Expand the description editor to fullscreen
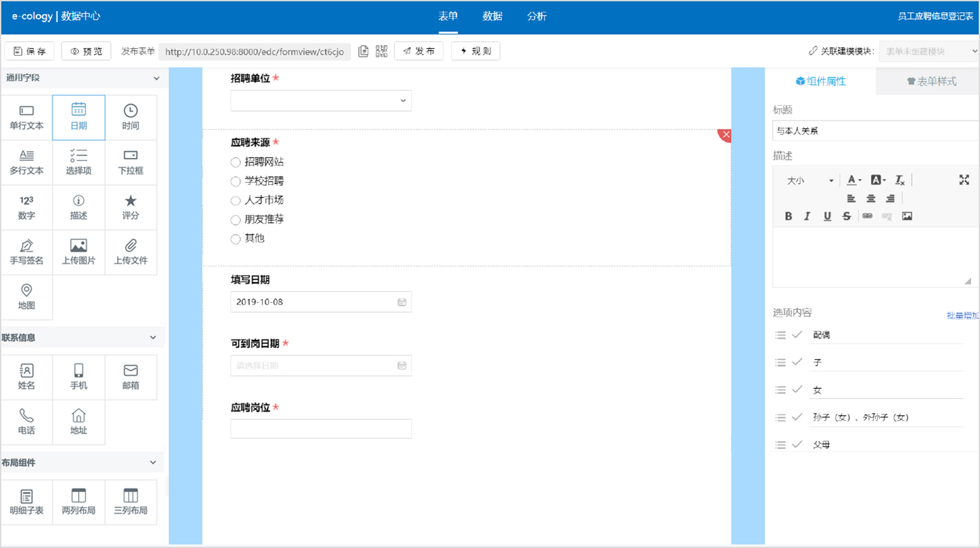Screen dimensions: 980x548 click(964, 180)
